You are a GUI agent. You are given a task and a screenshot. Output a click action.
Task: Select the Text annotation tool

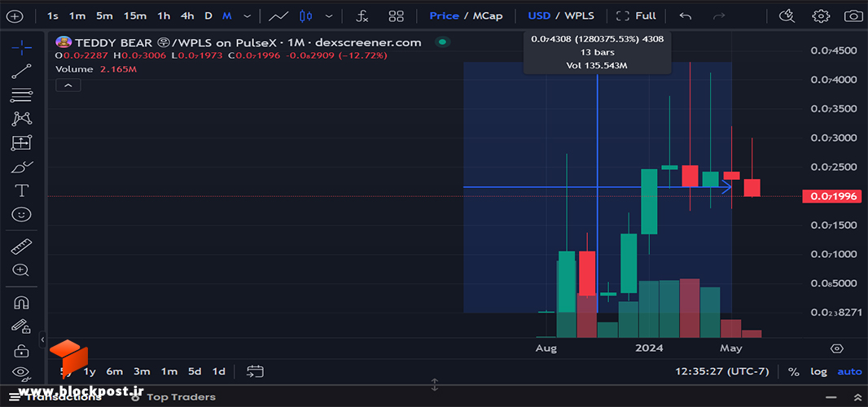click(x=21, y=191)
